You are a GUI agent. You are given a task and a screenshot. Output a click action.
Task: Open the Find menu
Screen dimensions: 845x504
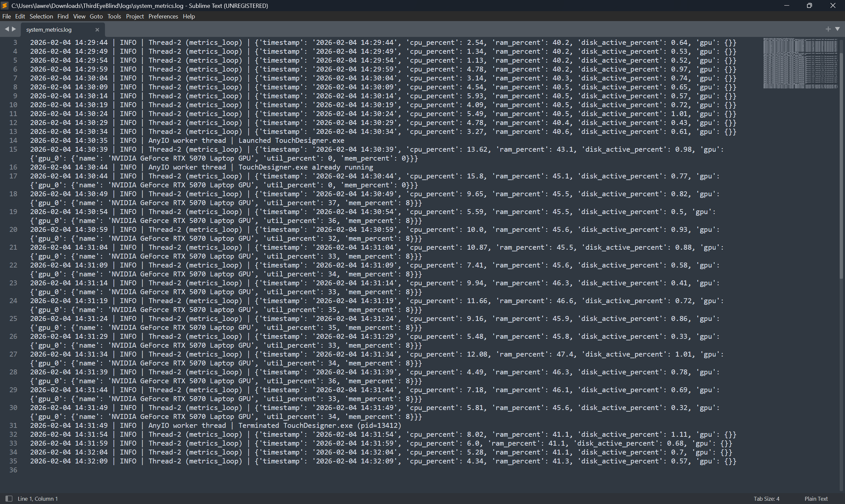click(63, 16)
